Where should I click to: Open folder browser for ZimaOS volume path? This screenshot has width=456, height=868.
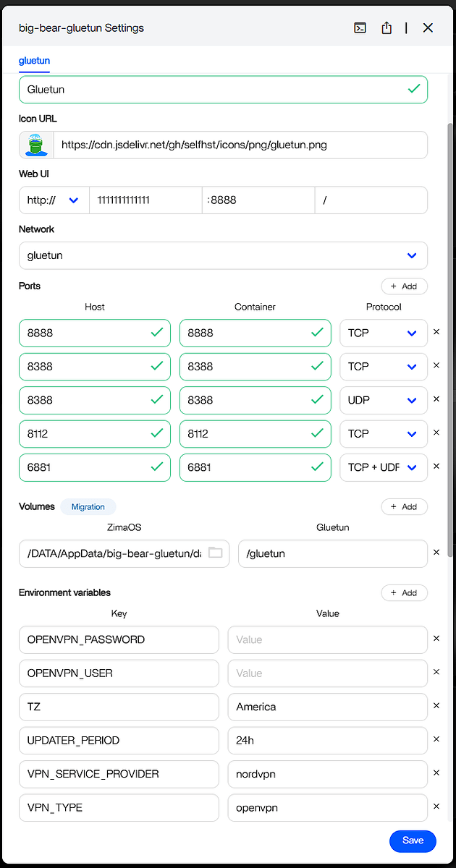215,553
